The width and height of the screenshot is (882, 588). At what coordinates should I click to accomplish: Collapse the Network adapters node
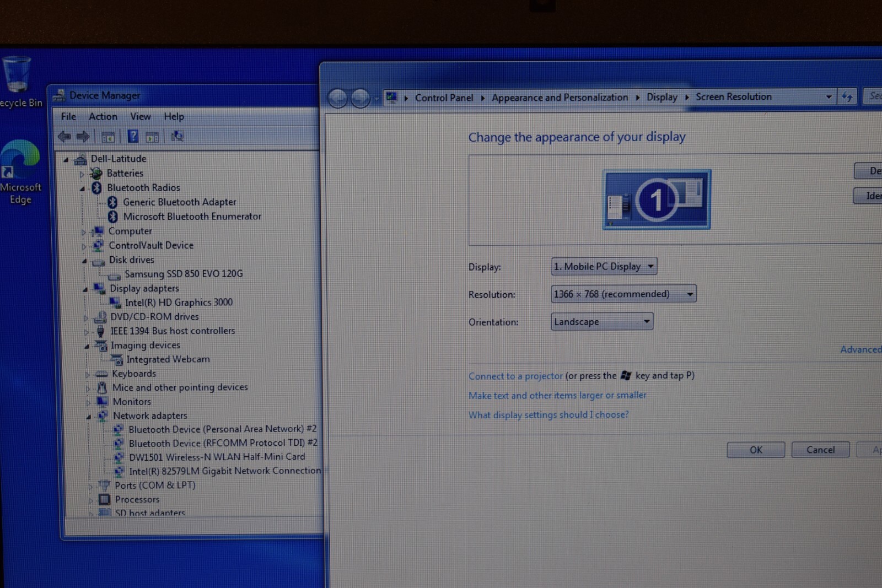tap(88, 417)
